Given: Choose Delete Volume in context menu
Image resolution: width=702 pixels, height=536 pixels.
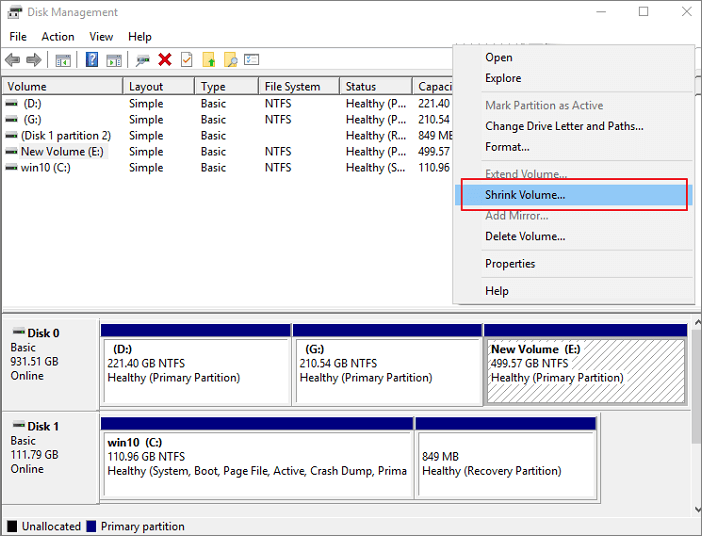Looking at the screenshot, I should [525, 236].
